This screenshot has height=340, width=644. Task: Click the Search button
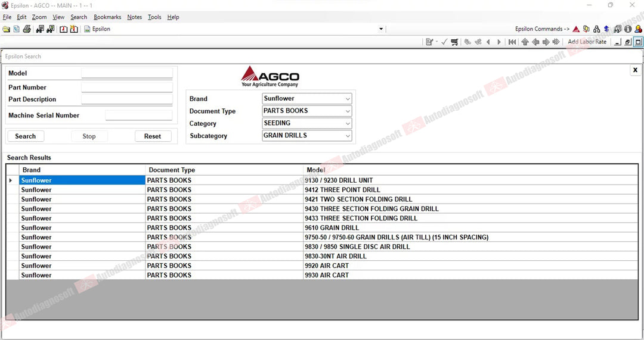(26, 136)
